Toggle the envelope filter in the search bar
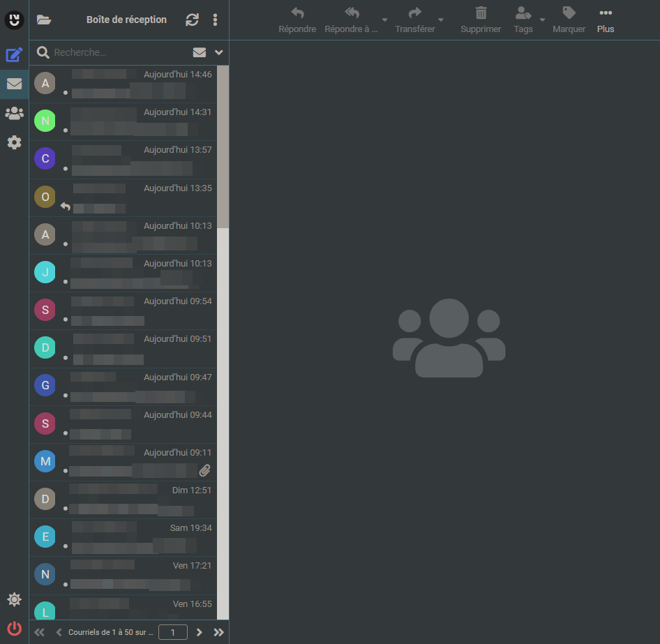660x644 pixels. 199,52
